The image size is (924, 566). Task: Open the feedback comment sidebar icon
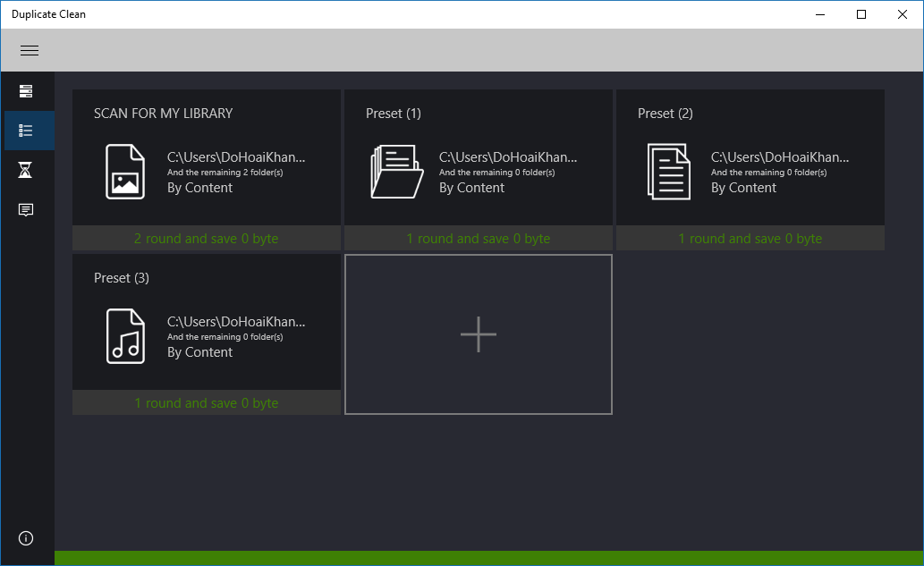[25, 210]
